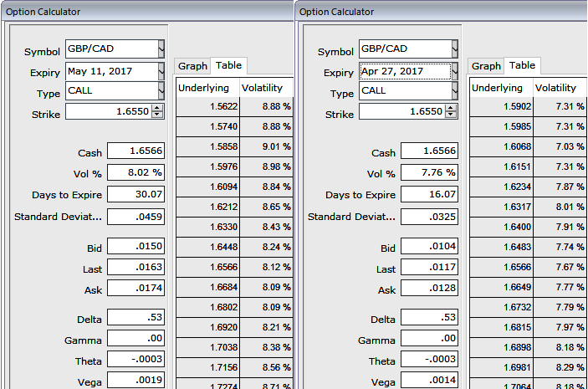Open Type dropdown in left calculator

click(161, 91)
